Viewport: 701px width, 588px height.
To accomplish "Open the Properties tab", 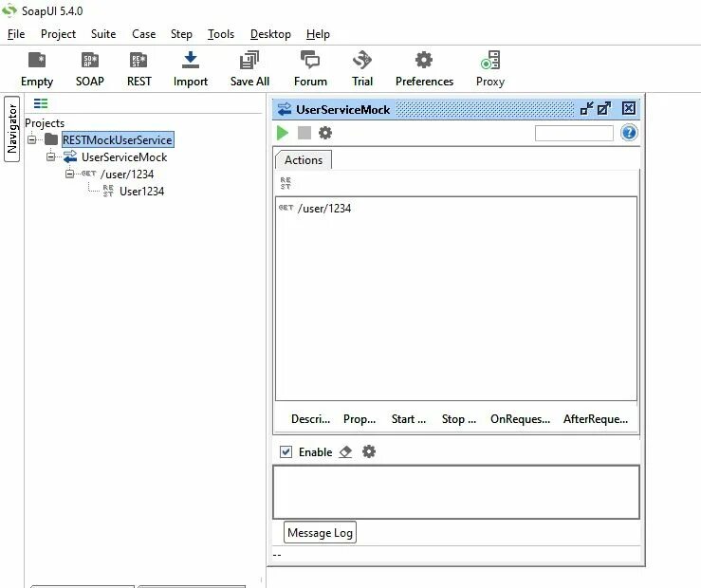I will point(360,419).
